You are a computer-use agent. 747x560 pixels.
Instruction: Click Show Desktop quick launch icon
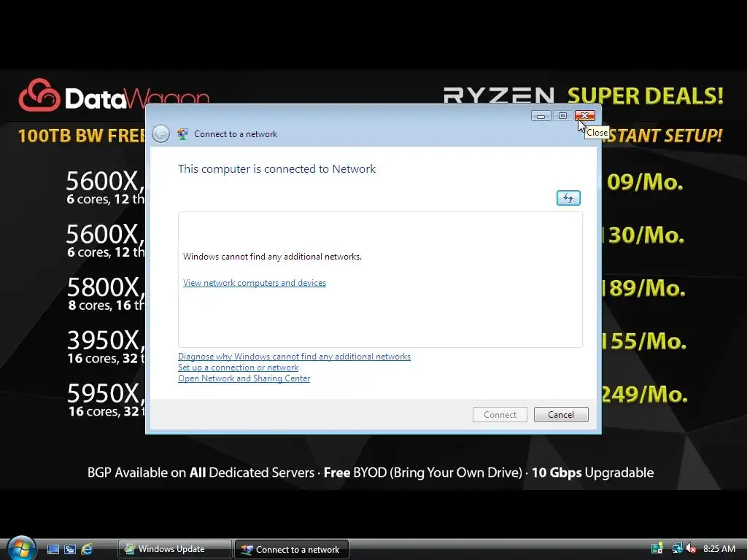click(x=53, y=549)
